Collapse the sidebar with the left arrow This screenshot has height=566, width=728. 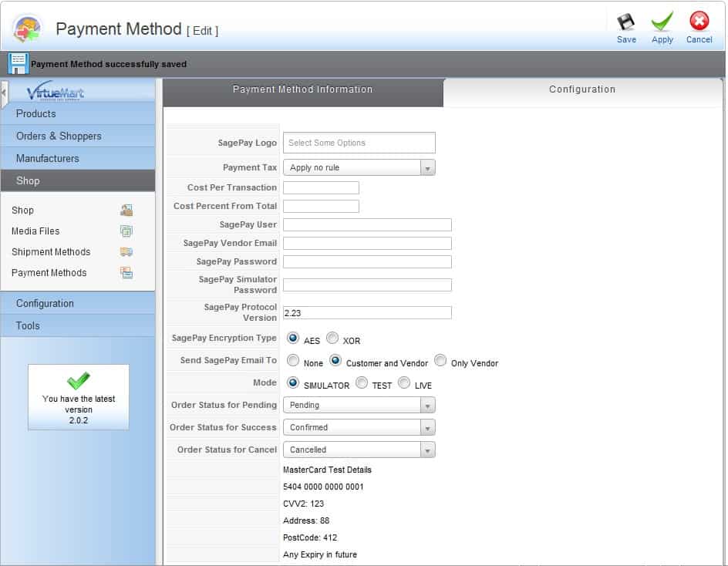4,93
